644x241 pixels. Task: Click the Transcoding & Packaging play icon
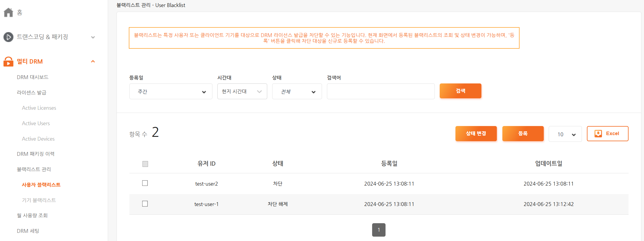coord(8,37)
